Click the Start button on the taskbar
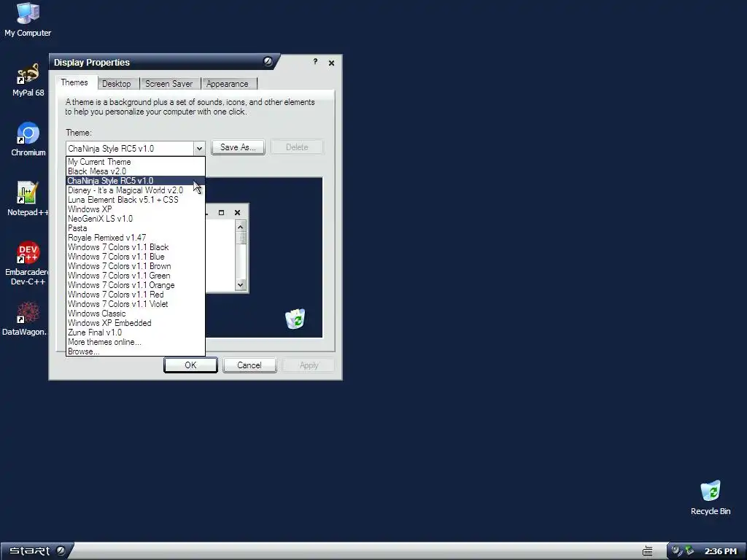Viewport: 747px width, 560px height. (36, 551)
